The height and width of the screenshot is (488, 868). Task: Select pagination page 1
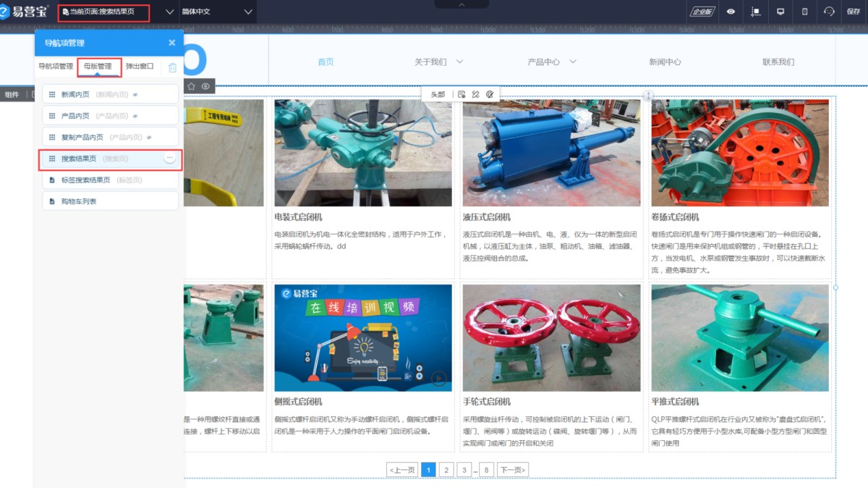(x=428, y=471)
